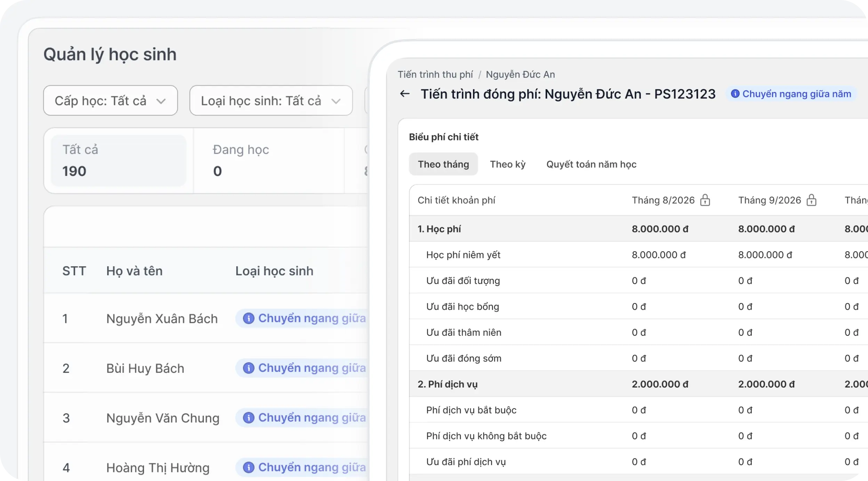
Task: Select the Tất cả 190 filter card
Action: coord(119,161)
